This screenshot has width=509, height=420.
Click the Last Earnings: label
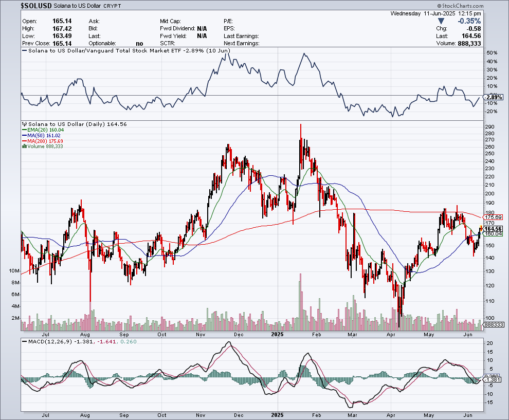pos(241,36)
